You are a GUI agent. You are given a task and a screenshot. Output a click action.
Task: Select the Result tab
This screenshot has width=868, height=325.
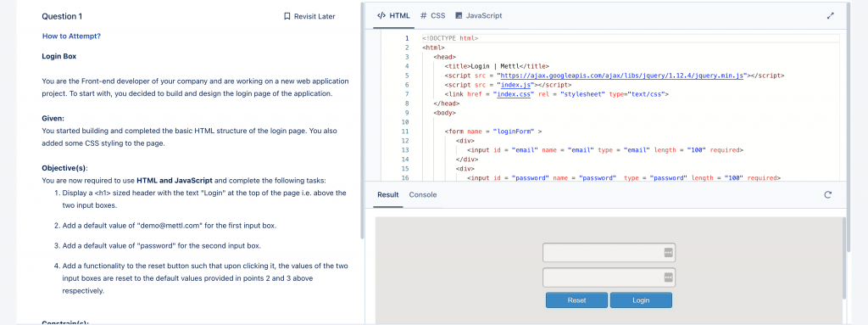tap(387, 194)
